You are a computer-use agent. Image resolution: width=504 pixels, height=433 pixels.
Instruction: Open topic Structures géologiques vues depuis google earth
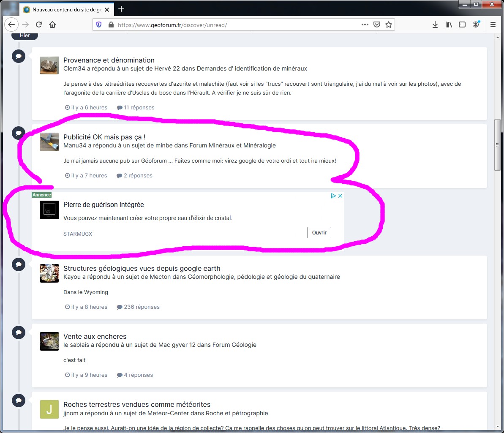(142, 268)
